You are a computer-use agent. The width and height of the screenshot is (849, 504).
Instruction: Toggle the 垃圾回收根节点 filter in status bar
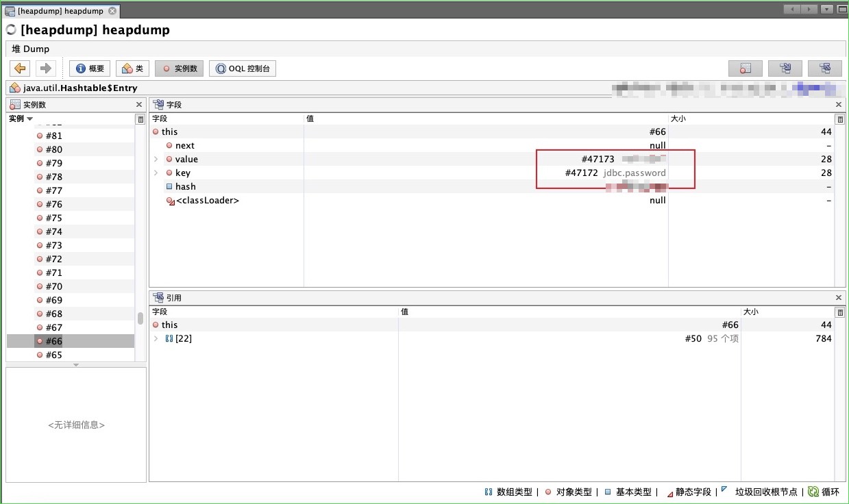coord(766,492)
